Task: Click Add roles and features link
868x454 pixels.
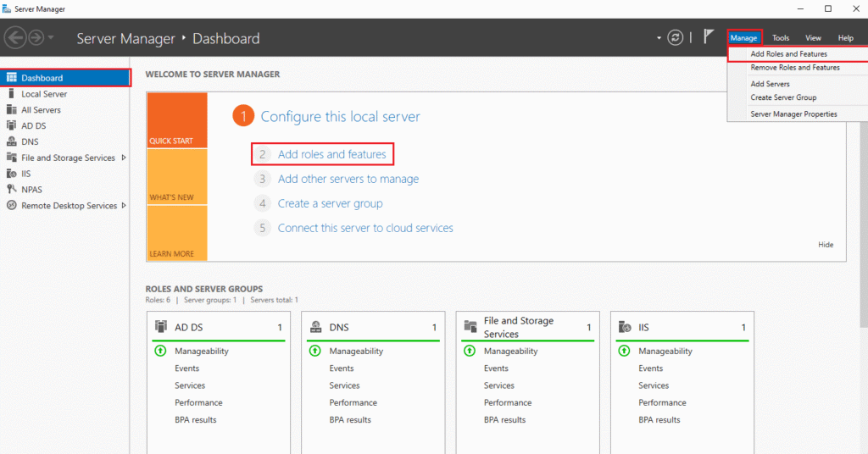Action: [331, 154]
